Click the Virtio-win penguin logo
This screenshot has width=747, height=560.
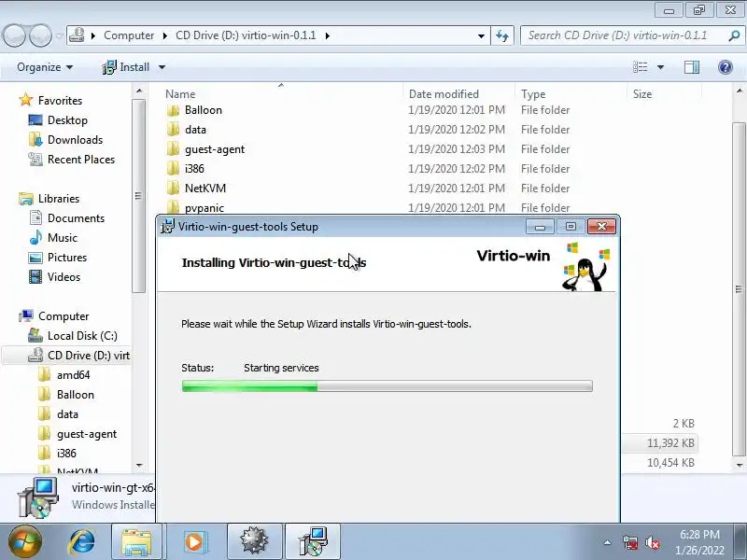point(586,267)
